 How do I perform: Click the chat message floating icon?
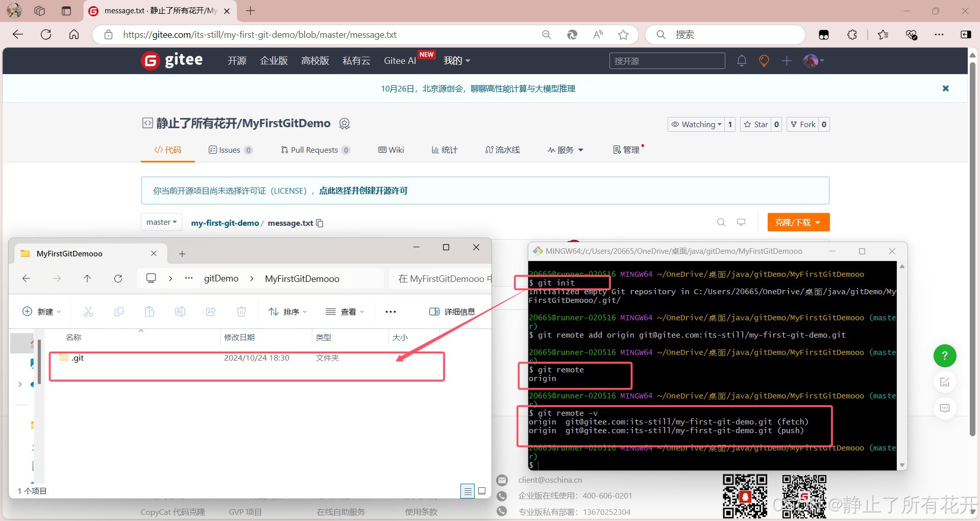[945, 408]
